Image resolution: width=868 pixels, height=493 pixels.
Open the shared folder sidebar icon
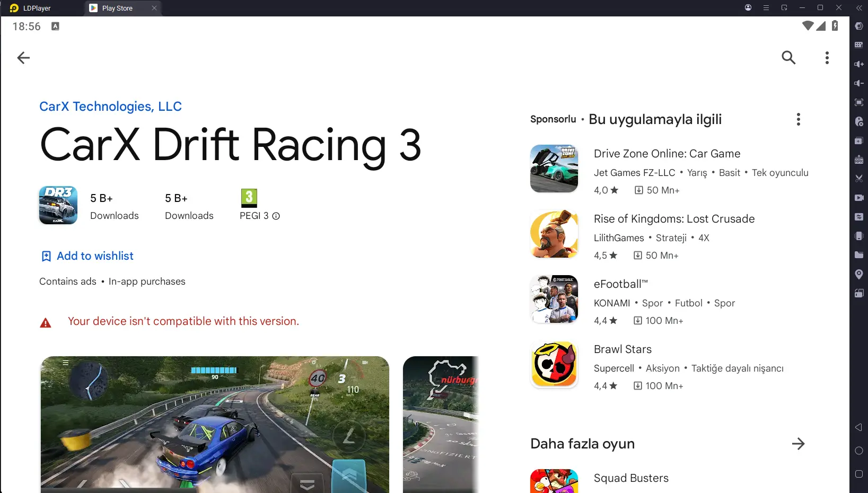[859, 255]
